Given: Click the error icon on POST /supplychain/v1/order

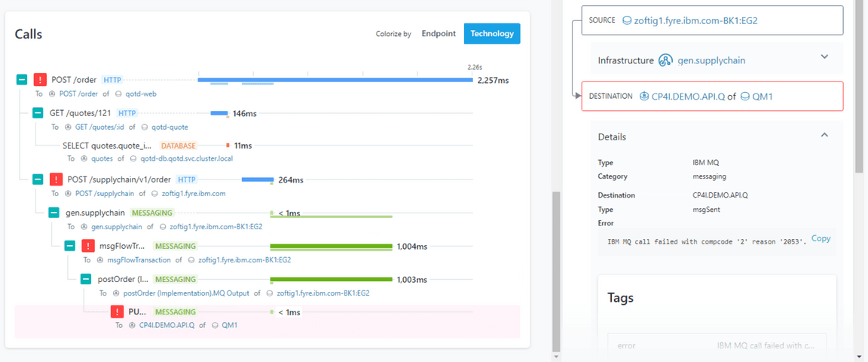Looking at the screenshot, I should (x=56, y=179).
